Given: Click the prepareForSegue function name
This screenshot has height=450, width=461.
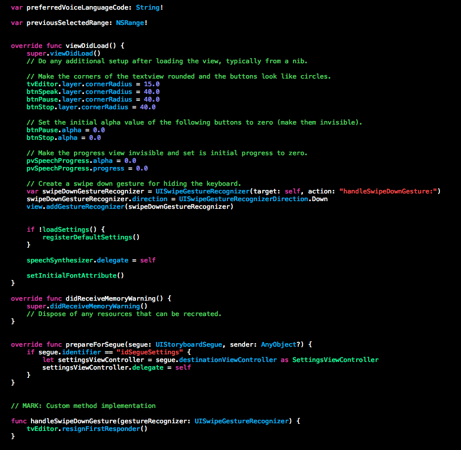Looking at the screenshot, I should tap(95, 344).
